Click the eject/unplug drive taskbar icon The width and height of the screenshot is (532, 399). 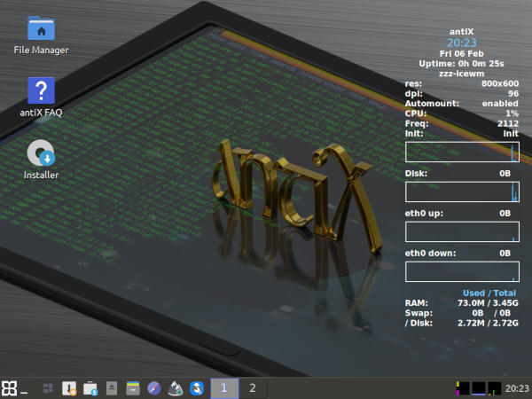(x=112, y=387)
